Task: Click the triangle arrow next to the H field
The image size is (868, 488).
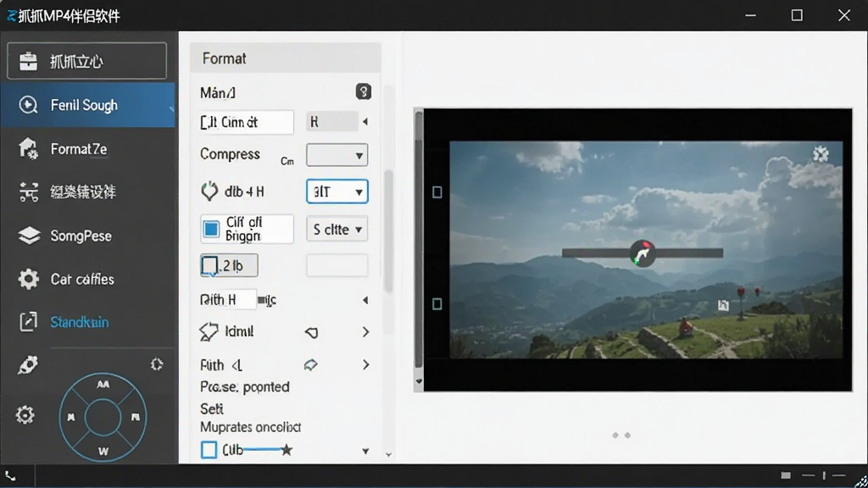Action: (364, 122)
